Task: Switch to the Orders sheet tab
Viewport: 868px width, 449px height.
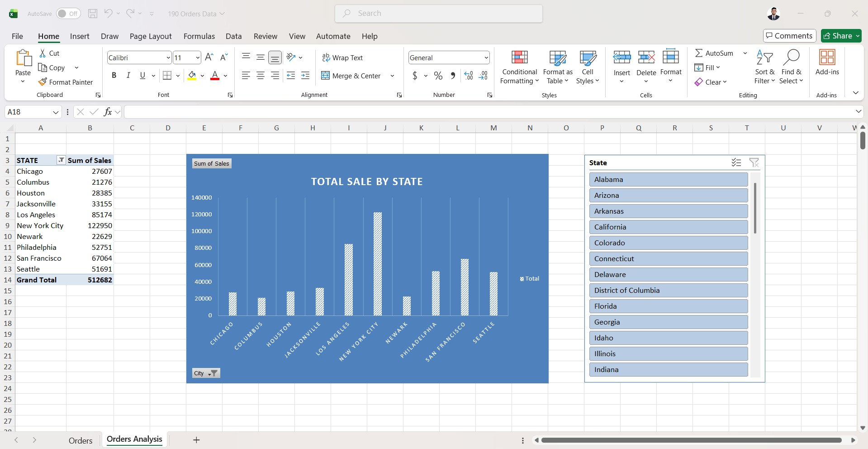Action: point(81,440)
